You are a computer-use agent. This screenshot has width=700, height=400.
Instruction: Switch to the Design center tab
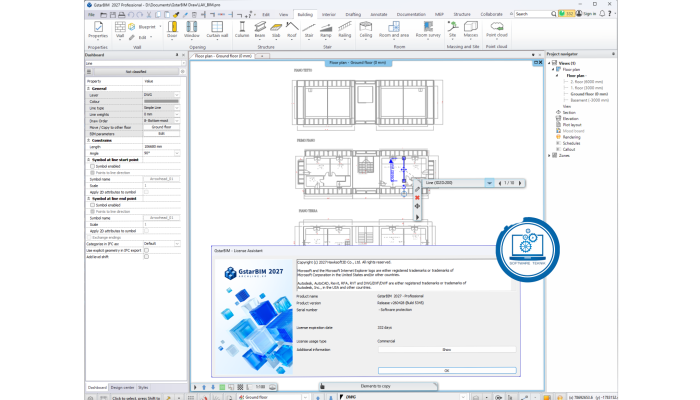point(122,388)
